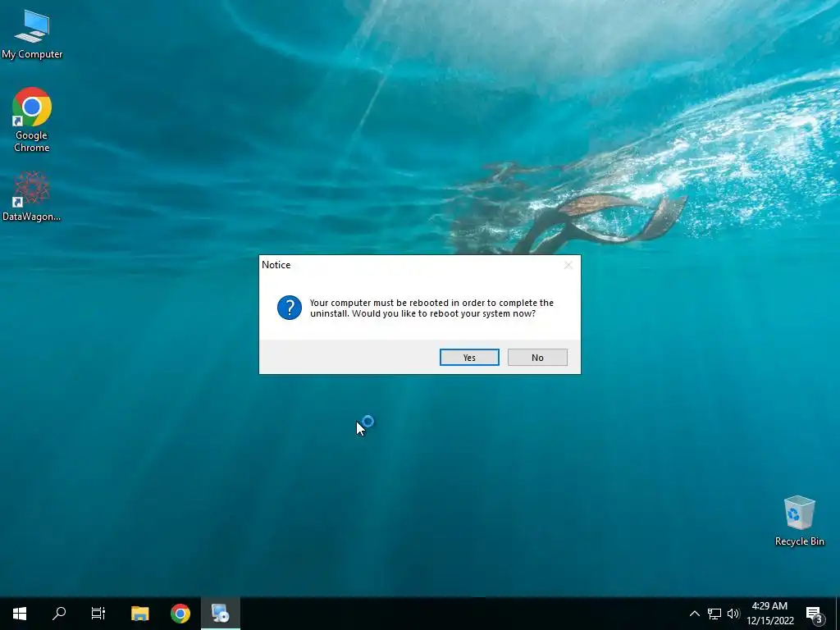Image resolution: width=840 pixels, height=630 pixels.
Task: Select the Google Chrome desktop shortcut
Action: tap(32, 120)
